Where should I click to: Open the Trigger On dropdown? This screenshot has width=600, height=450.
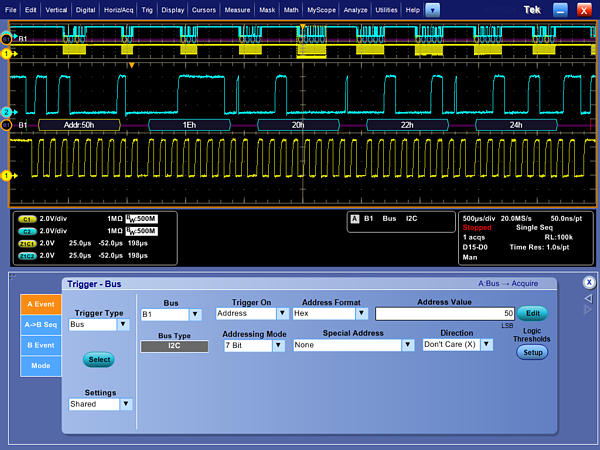tap(283, 313)
